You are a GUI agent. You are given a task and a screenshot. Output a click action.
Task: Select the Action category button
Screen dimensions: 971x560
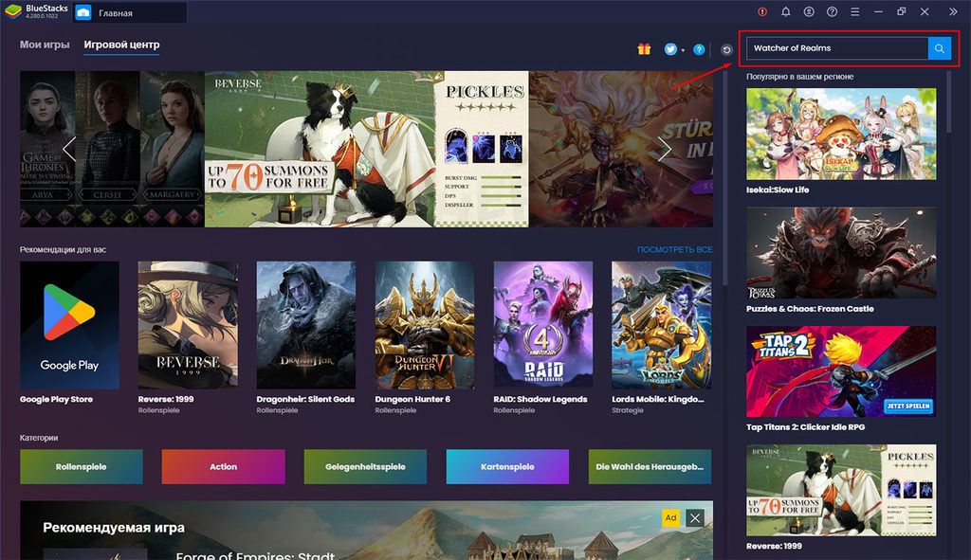[223, 466]
